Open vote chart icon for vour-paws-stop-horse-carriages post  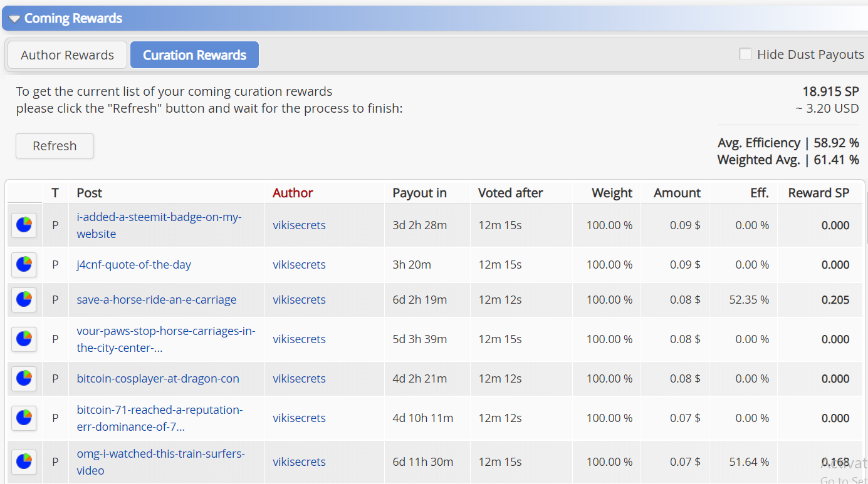24,339
